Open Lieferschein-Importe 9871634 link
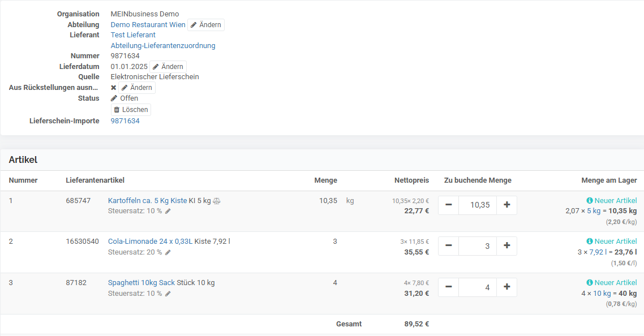 pyautogui.click(x=125, y=121)
